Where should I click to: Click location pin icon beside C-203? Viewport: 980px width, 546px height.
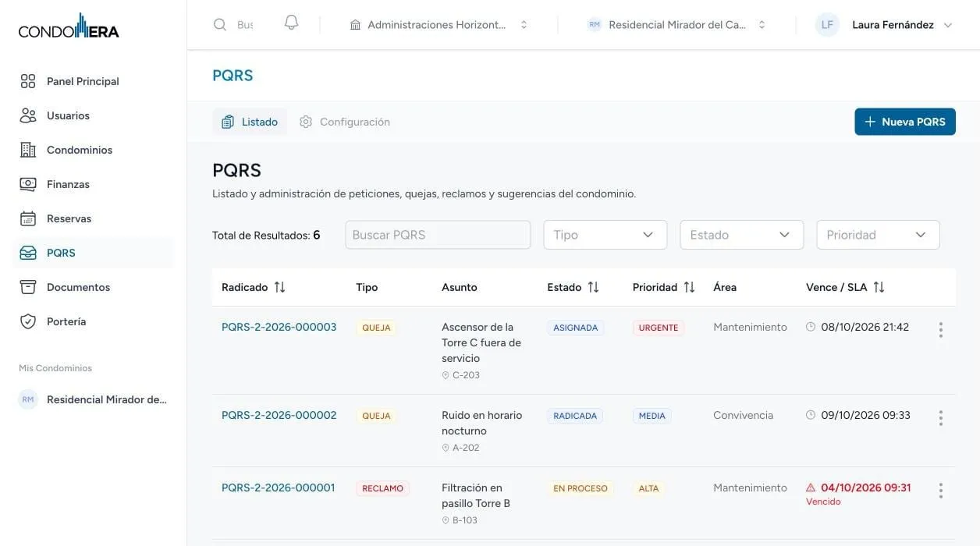(x=446, y=375)
